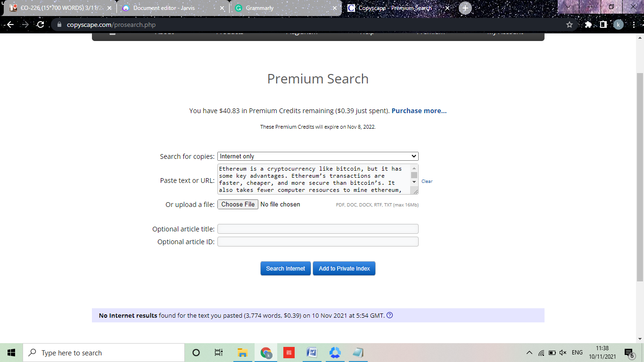Screen dimensions: 644x362
Task: Type in the Windows taskbar search box
Action: [104, 353]
